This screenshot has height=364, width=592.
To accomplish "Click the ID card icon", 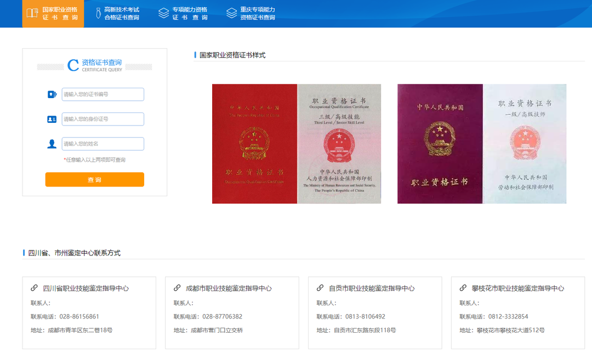I will (52, 120).
